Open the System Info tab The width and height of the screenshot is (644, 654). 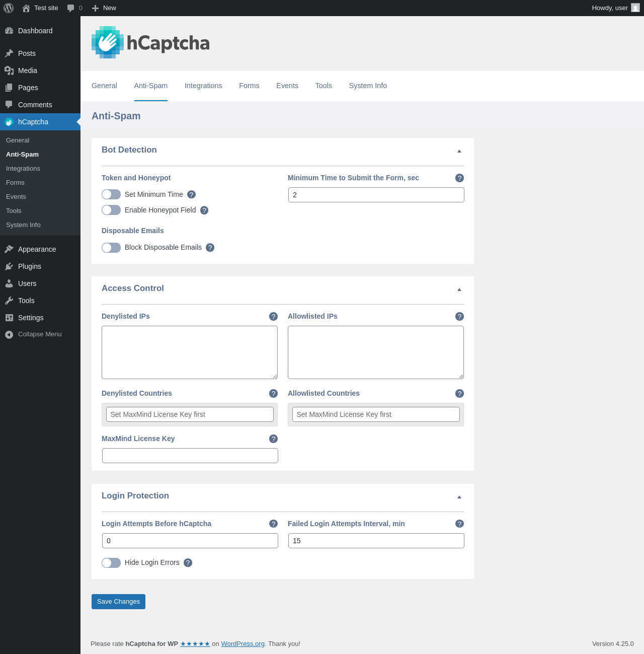[368, 86]
